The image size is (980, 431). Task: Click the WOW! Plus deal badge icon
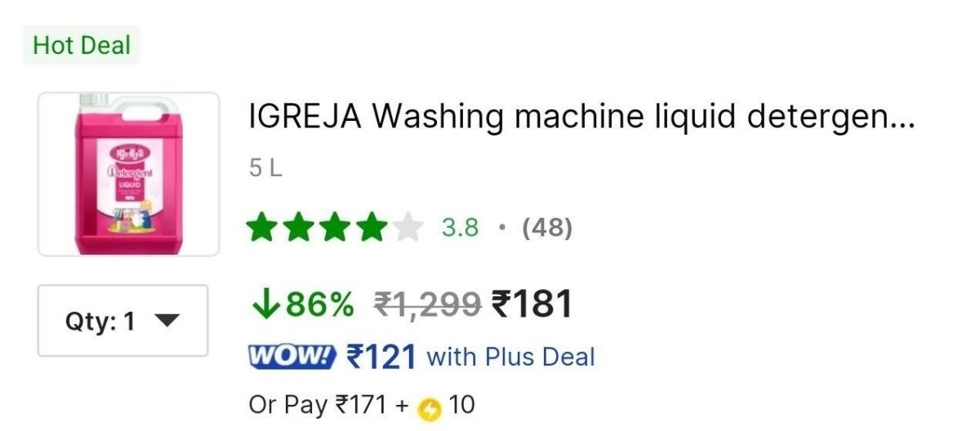(292, 357)
